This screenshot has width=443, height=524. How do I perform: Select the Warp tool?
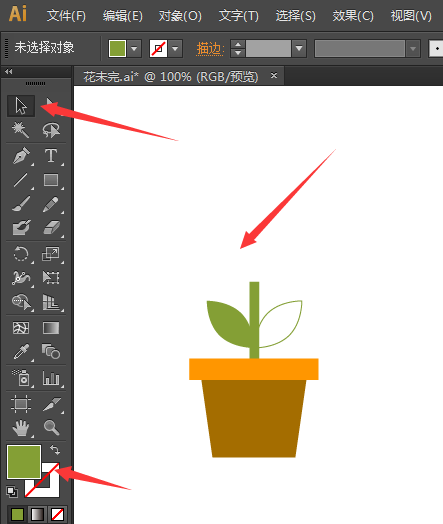coord(21,278)
